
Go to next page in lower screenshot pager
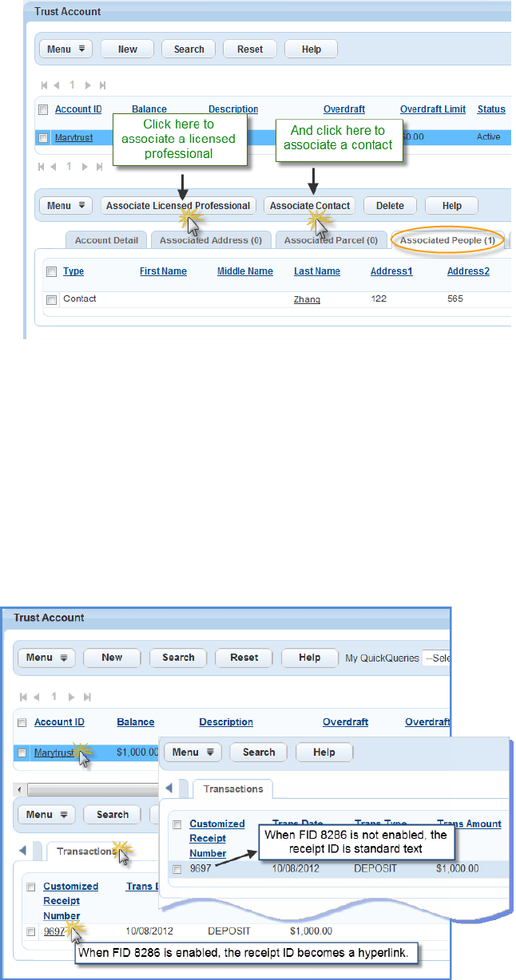[72, 697]
